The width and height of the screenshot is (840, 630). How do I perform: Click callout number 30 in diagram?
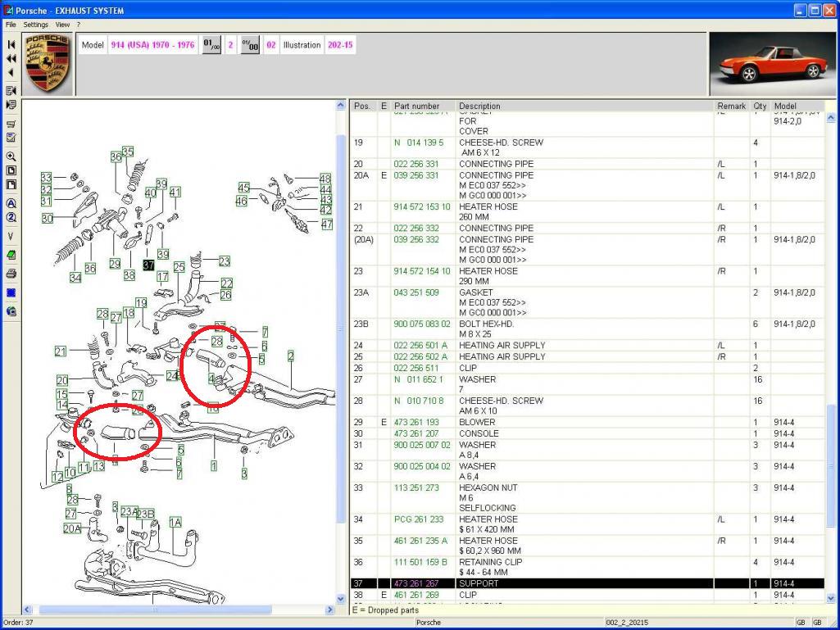(x=48, y=218)
